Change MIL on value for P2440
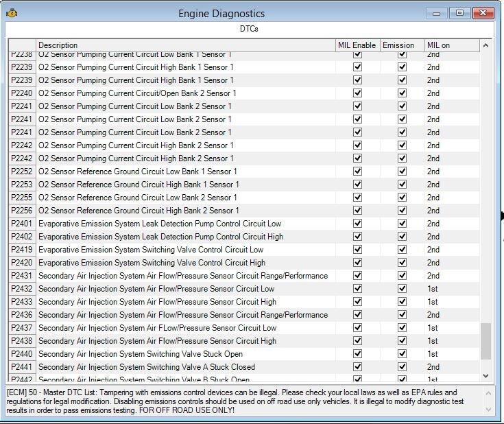This screenshot has height=424, width=504. tap(452, 354)
